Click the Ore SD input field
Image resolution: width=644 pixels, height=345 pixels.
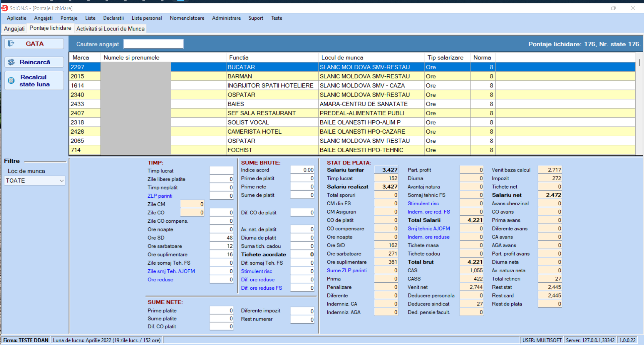[221, 238]
